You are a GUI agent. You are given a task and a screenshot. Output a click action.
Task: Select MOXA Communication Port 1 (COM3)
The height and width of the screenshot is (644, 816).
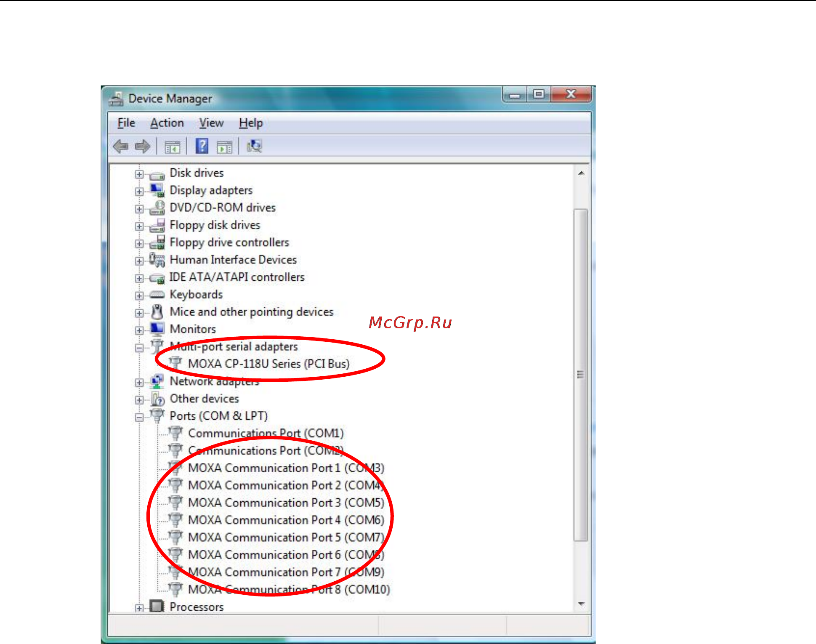(286, 468)
